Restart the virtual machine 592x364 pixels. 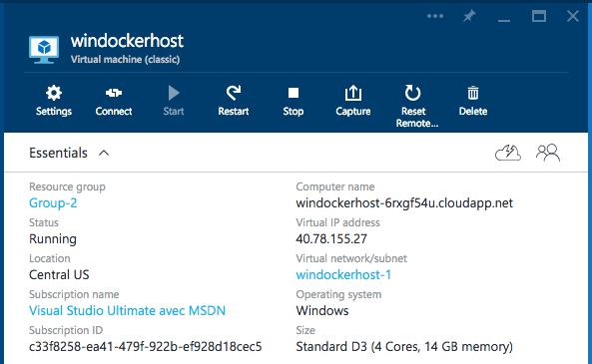234,93
